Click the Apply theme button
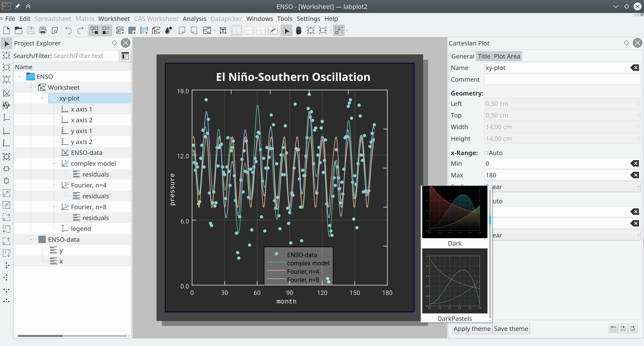The image size is (644, 346). (x=472, y=328)
